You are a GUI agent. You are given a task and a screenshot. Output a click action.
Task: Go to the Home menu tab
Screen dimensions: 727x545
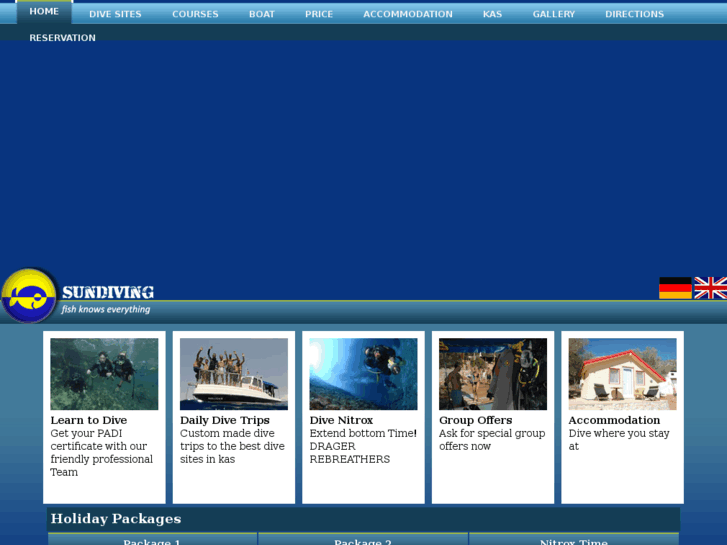(x=44, y=12)
